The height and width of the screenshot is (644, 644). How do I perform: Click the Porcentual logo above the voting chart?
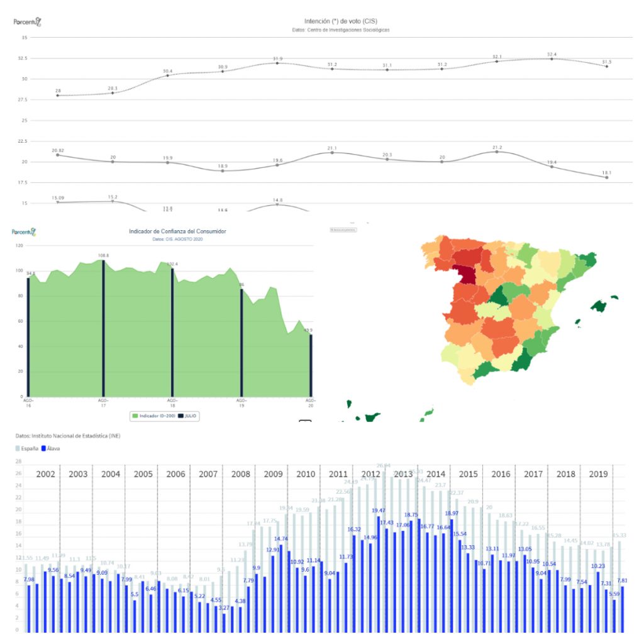28,22
